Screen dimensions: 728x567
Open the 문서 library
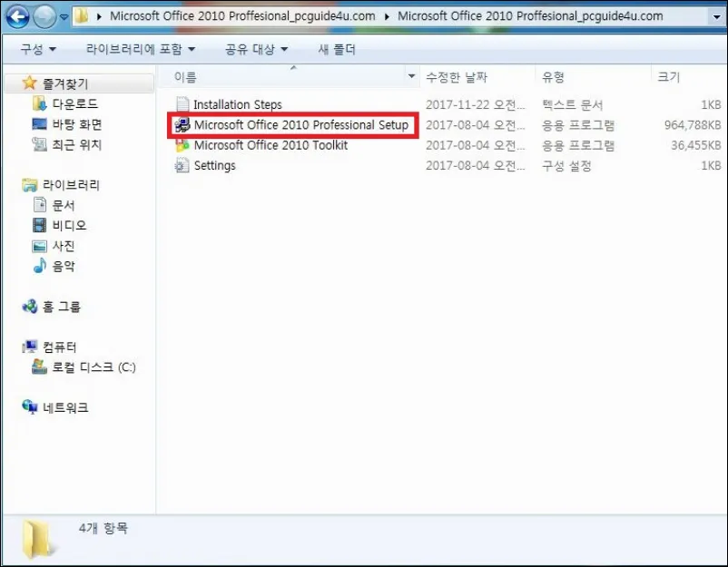pos(64,205)
